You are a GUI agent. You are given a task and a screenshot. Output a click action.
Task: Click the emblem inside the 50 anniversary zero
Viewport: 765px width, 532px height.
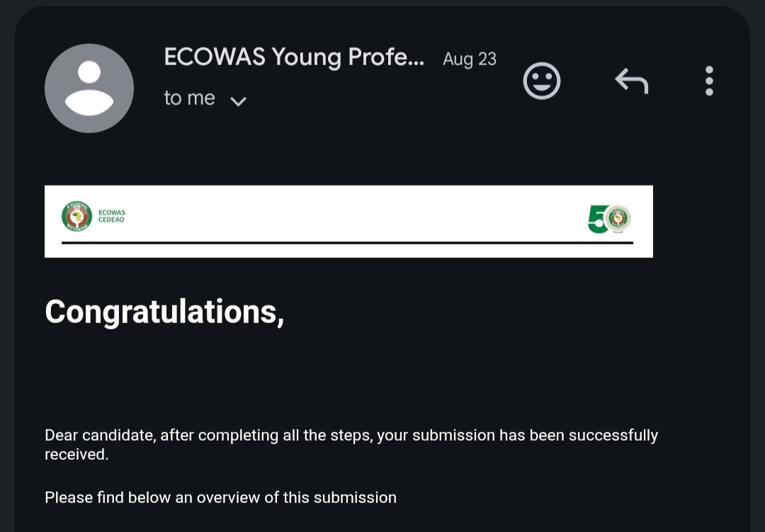[x=618, y=218]
